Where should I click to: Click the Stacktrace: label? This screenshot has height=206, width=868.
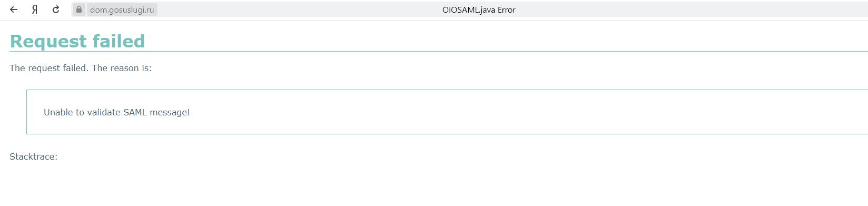coord(34,156)
